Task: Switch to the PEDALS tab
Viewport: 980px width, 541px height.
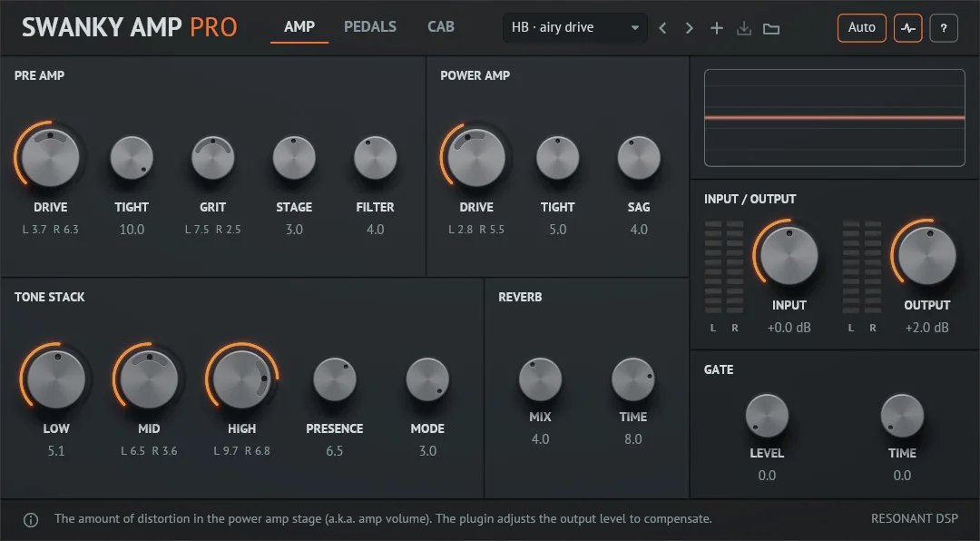Action: (x=370, y=27)
